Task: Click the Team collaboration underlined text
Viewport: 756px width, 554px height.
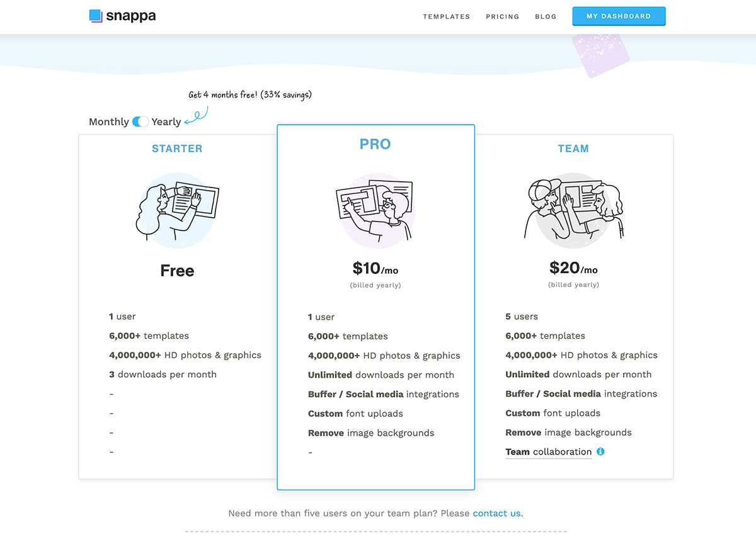Action: click(548, 452)
